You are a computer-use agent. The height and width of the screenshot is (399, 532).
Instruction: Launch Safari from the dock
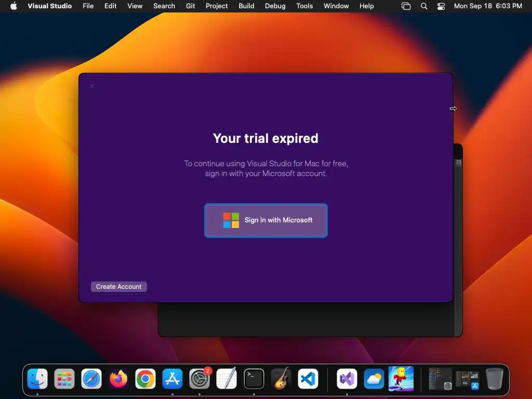click(91, 379)
